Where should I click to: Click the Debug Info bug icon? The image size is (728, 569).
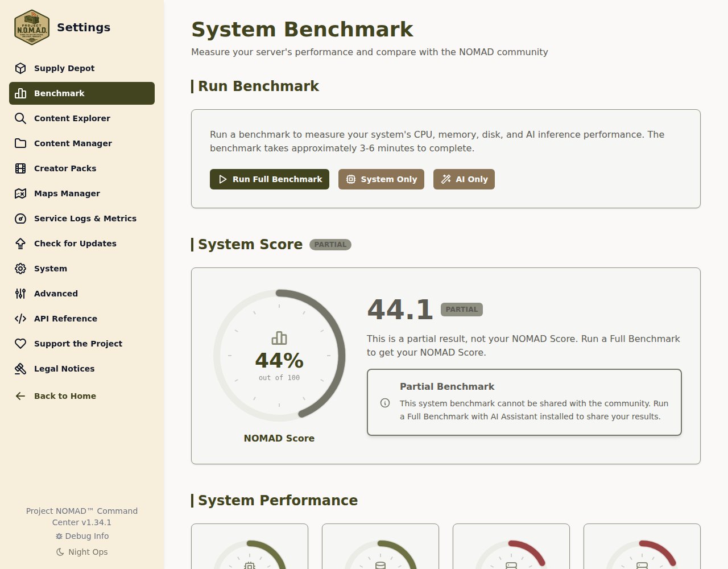[x=59, y=536]
